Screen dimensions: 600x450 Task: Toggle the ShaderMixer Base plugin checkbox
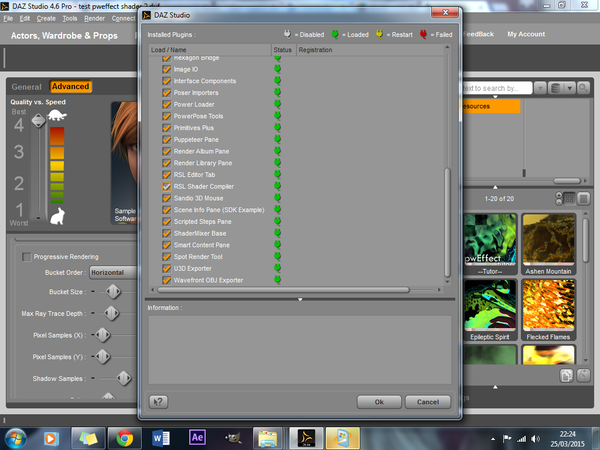pos(166,233)
